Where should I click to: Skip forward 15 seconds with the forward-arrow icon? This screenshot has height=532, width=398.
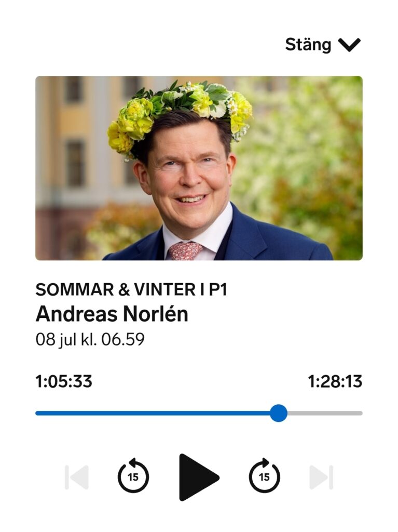point(265,475)
